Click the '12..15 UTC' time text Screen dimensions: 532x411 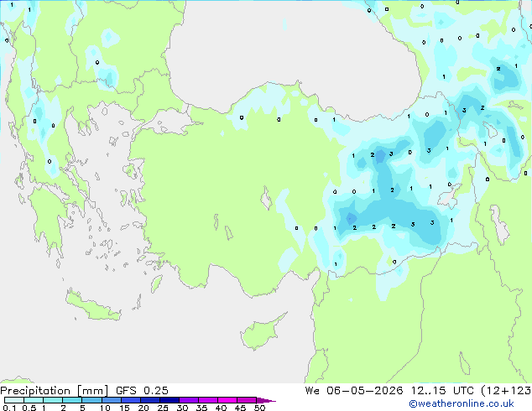coord(442,391)
